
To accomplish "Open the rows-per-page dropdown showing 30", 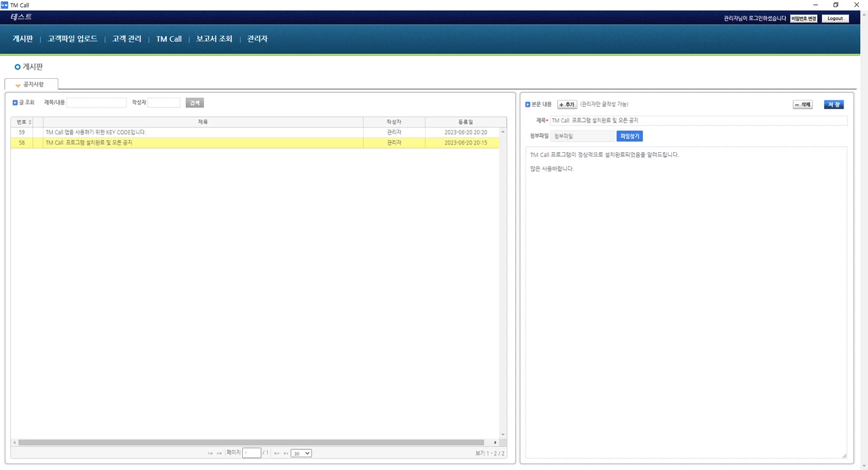I will (301, 453).
